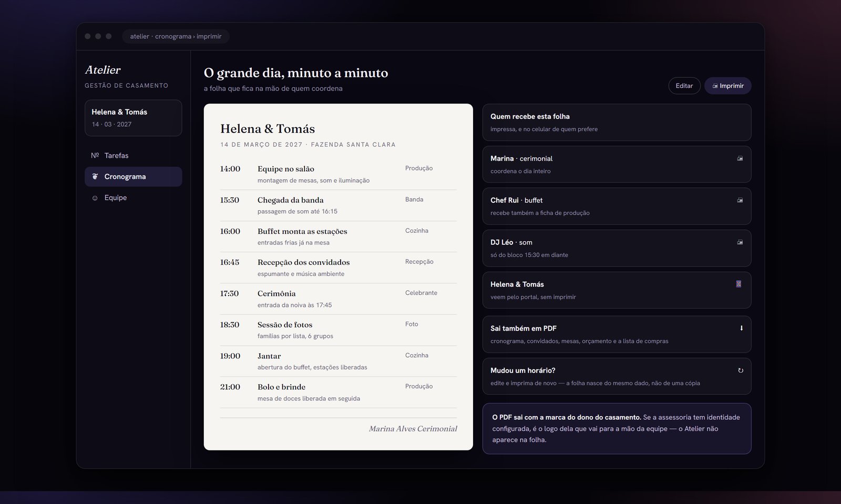Click the Equipe smiley icon in sidebar

pos(95,198)
